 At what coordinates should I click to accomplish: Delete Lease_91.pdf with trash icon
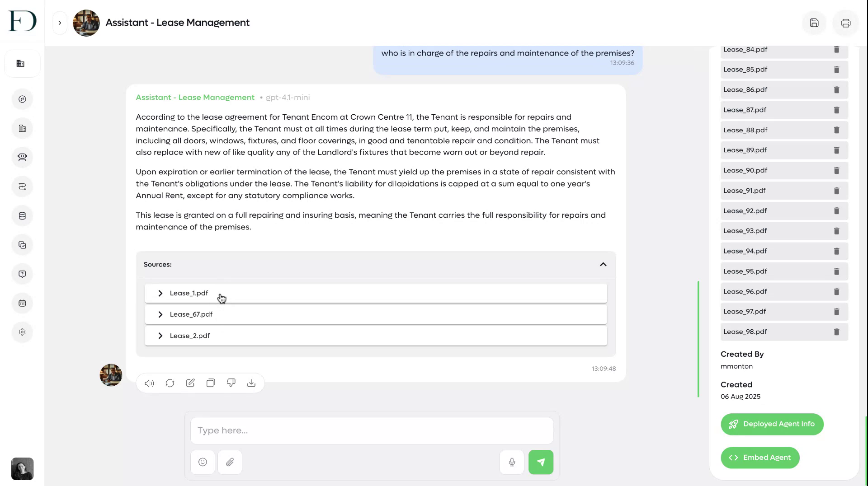pos(836,191)
